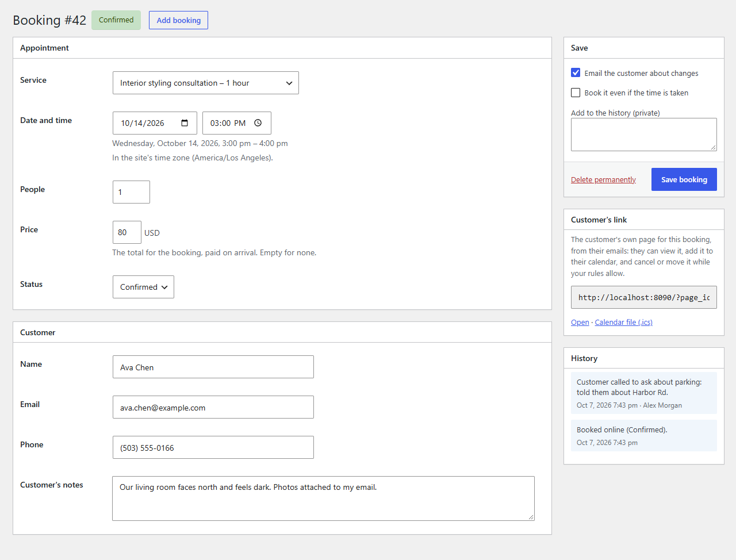The width and height of the screenshot is (736, 560).
Task: Click the Customer's notes textarea
Action: point(323,498)
